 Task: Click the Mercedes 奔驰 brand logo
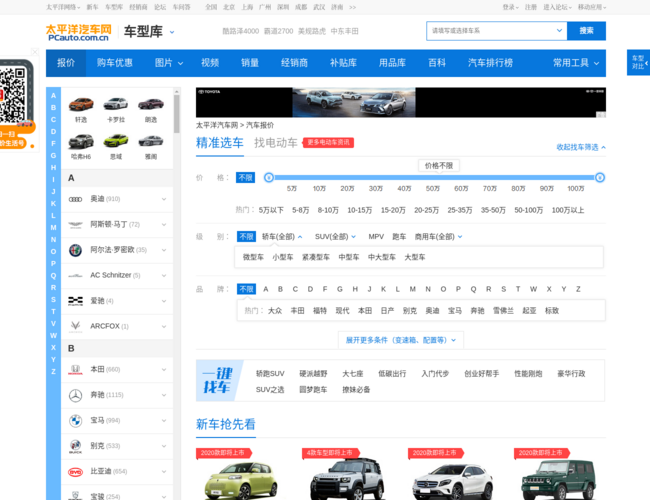(75, 396)
